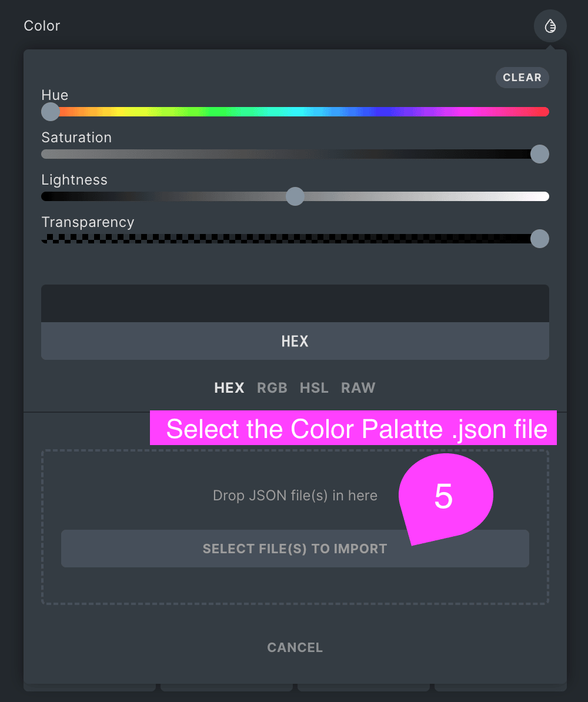588x702 pixels.
Task: Click the Hue slider handle
Action: [51, 112]
